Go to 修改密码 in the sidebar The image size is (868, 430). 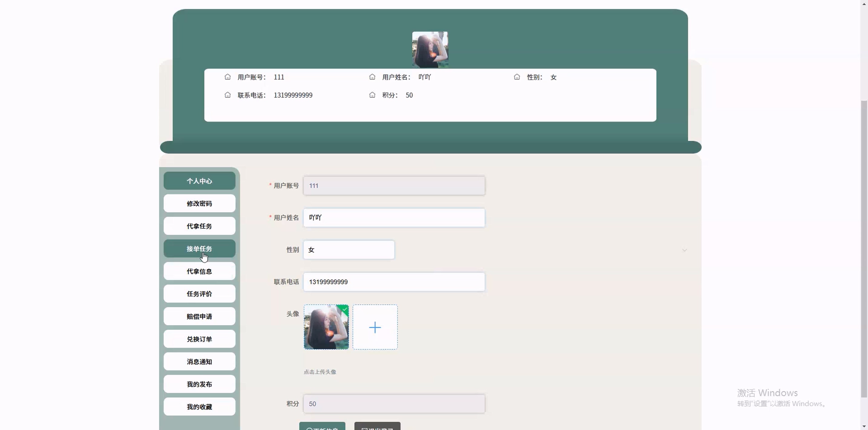[199, 204]
